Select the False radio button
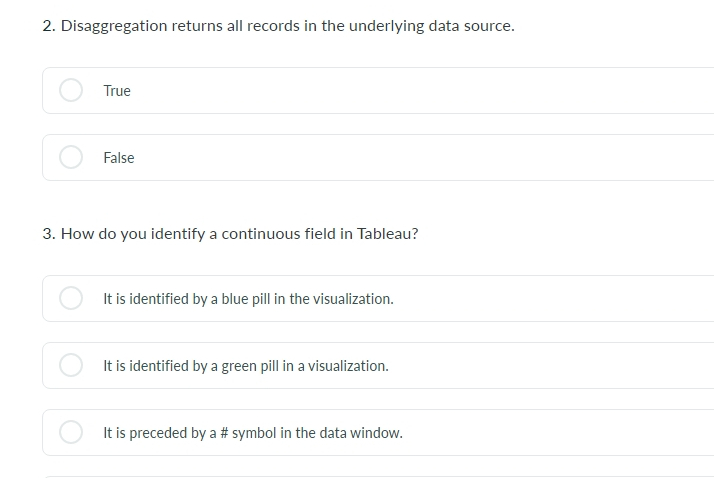 click(x=71, y=157)
